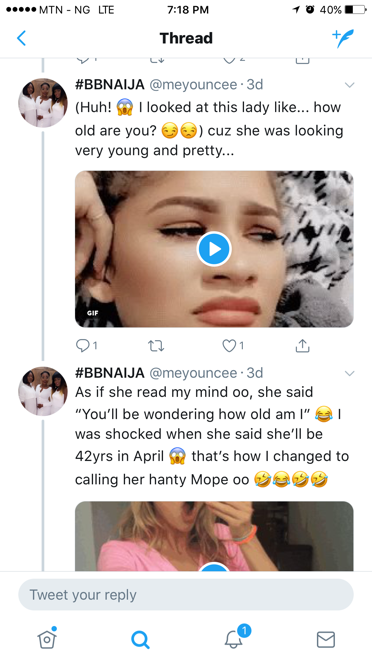Image resolution: width=372 pixels, height=662 pixels.
Task: Open profile picture beside 'read my mind' tweet
Action: [x=43, y=391]
